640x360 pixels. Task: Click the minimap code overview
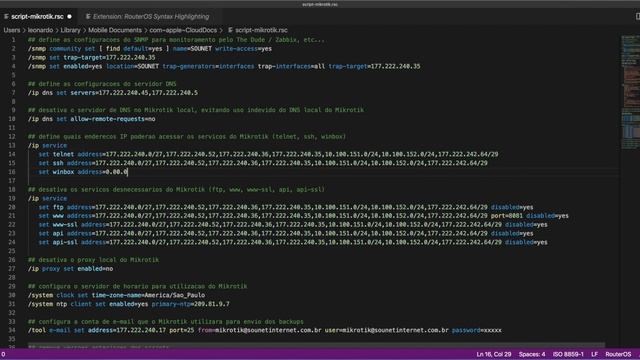tap(630, 92)
